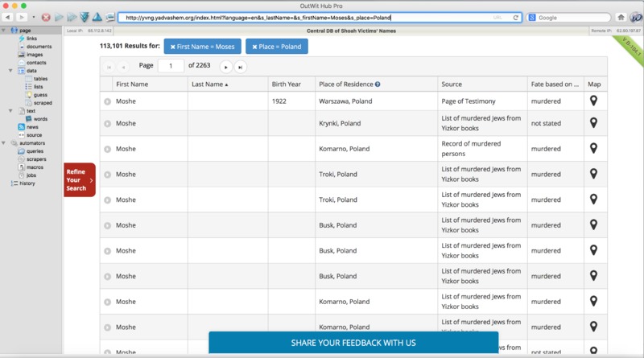The image size is (644, 358).
Task: Expand details for the Warszawa row
Action: click(x=107, y=101)
